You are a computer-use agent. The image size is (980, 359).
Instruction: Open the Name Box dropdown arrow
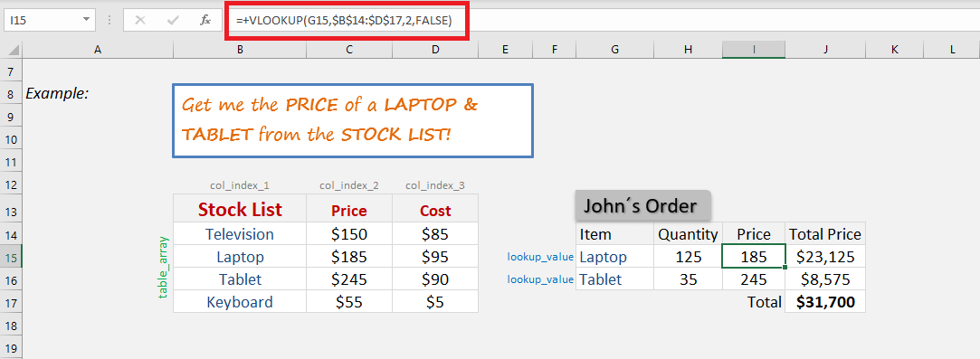tap(86, 20)
